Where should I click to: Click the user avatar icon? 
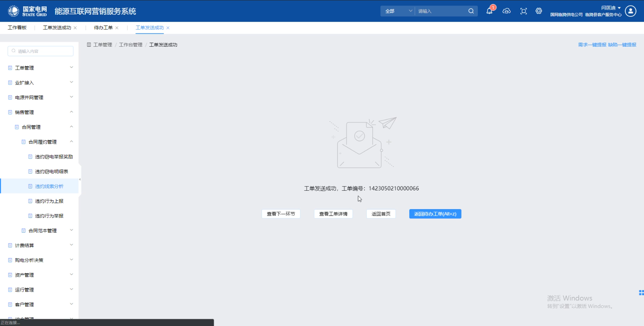tap(630, 11)
